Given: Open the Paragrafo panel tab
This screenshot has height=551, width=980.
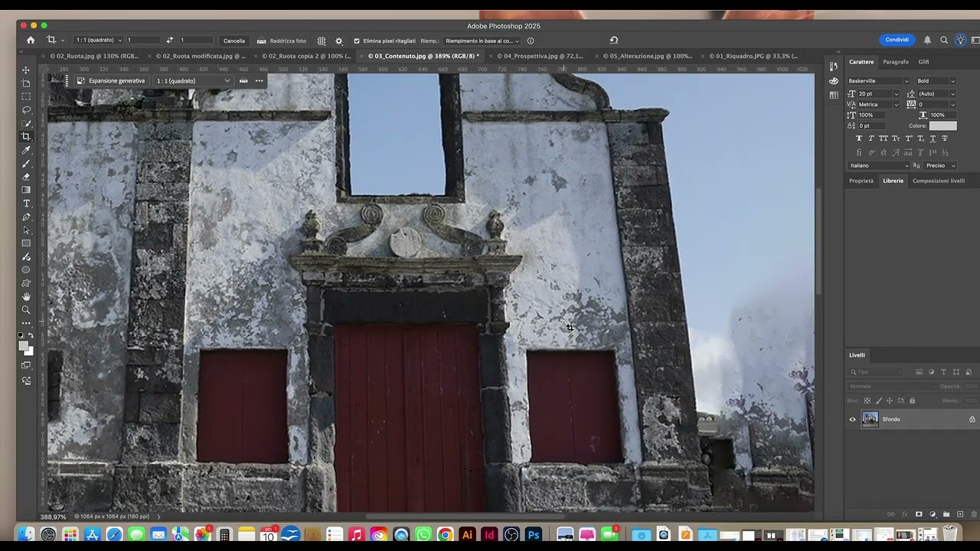Looking at the screenshot, I should [x=896, y=62].
